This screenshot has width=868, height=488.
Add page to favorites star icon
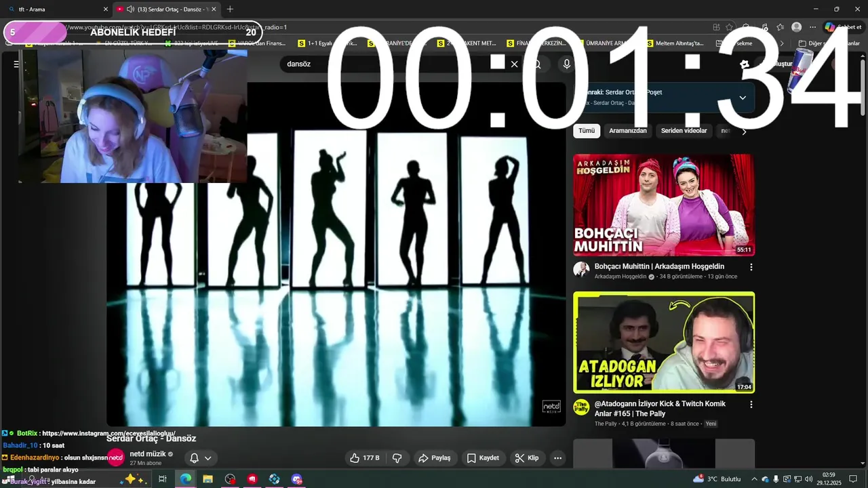pyautogui.click(x=730, y=27)
